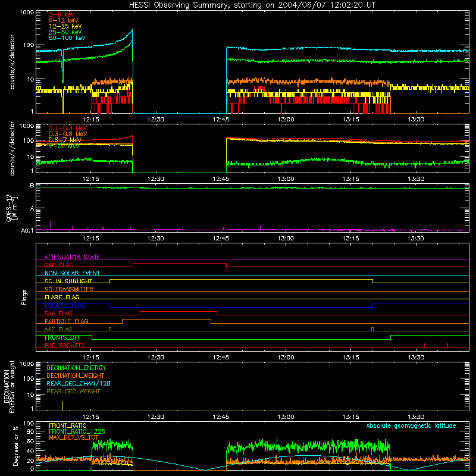Select the MAX_DET_VS_TOT legend label
The width and height of the screenshot is (476, 476).
pyautogui.click(x=74, y=437)
